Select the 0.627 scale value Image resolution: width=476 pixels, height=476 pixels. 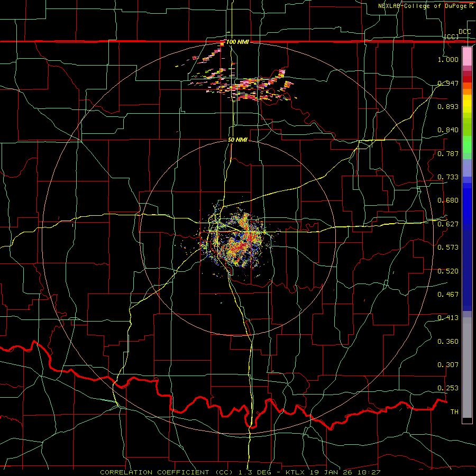tap(448, 224)
